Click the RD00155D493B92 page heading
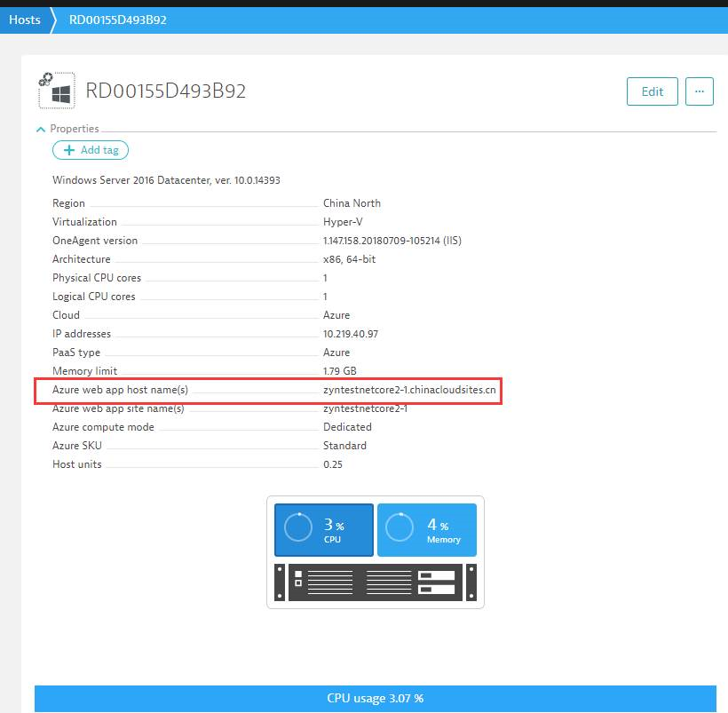728x713 pixels. tap(166, 91)
